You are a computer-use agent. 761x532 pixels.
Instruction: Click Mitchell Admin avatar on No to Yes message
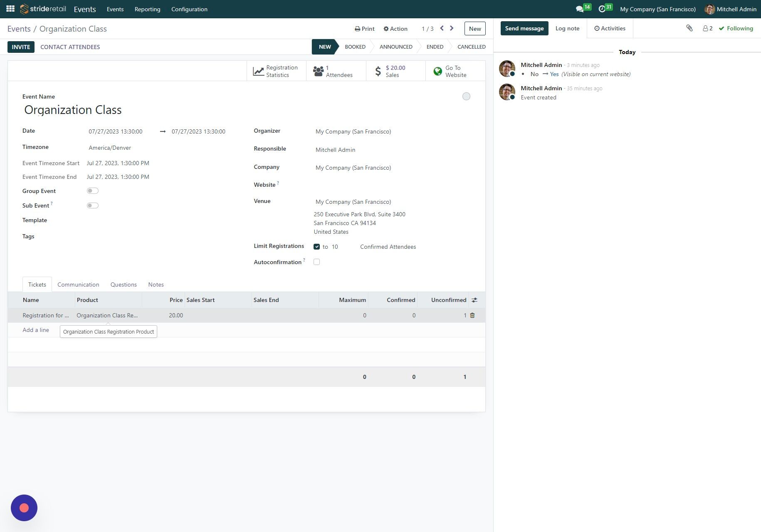point(507,69)
